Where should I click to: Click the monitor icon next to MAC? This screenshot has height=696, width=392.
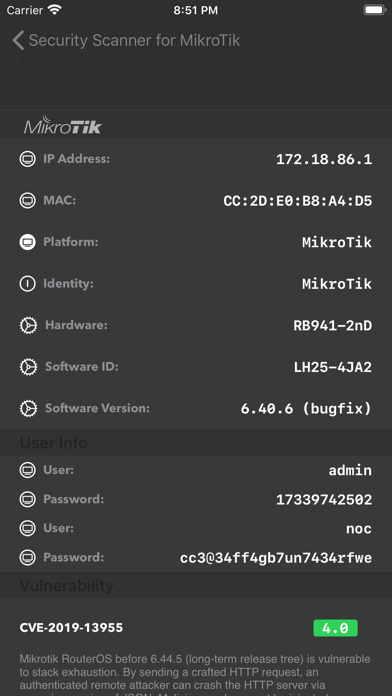[28, 201]
